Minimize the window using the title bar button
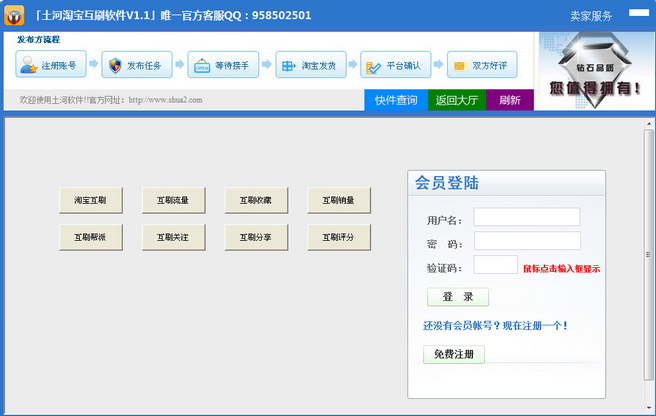The image size is (656, 416). [x=639, y=13]
